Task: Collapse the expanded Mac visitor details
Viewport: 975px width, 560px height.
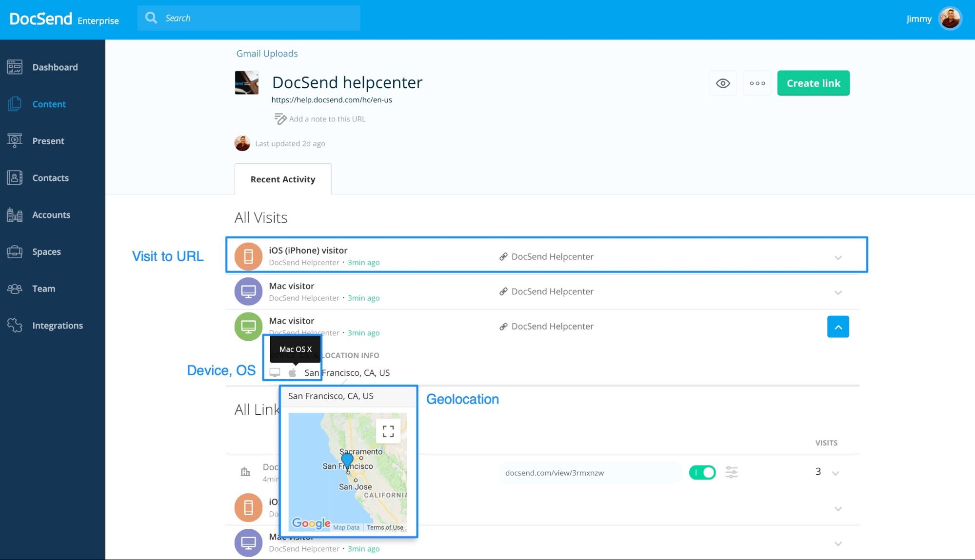Action: point(838,327)
